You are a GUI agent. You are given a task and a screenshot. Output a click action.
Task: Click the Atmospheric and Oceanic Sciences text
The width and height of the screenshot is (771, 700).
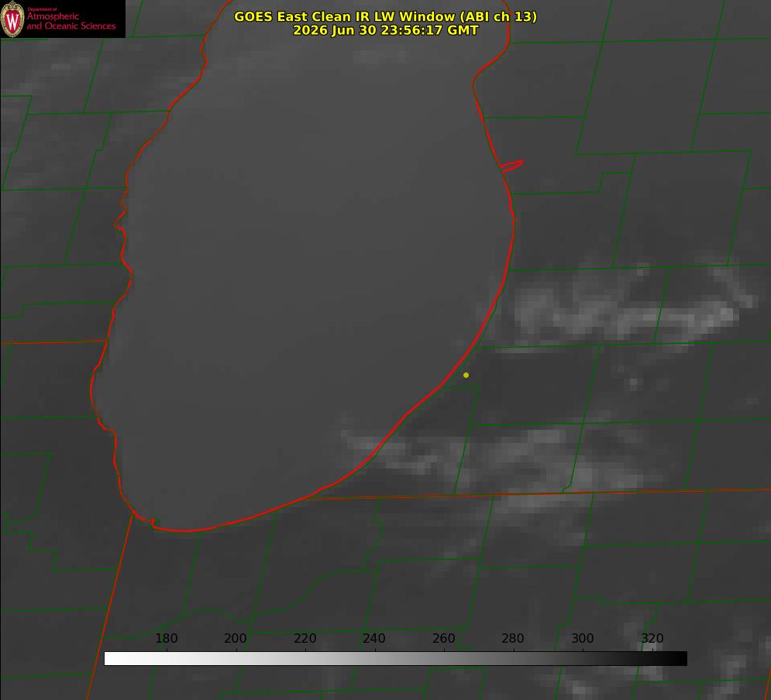pyautogui.click(x=71, y=21)
